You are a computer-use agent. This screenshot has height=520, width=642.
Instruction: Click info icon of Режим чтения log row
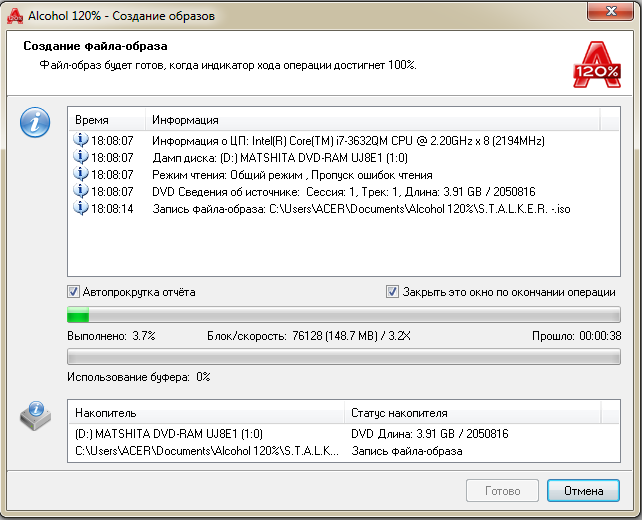click(81, 174)
